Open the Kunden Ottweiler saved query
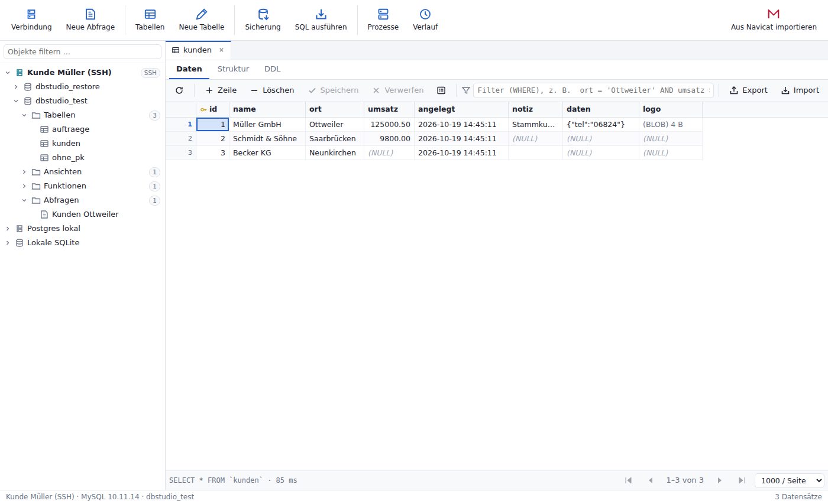This screenshot has height=504, width=828. point(85,214)
